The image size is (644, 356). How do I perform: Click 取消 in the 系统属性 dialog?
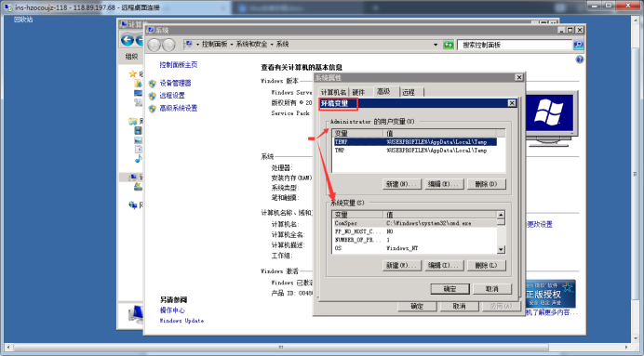459,307
